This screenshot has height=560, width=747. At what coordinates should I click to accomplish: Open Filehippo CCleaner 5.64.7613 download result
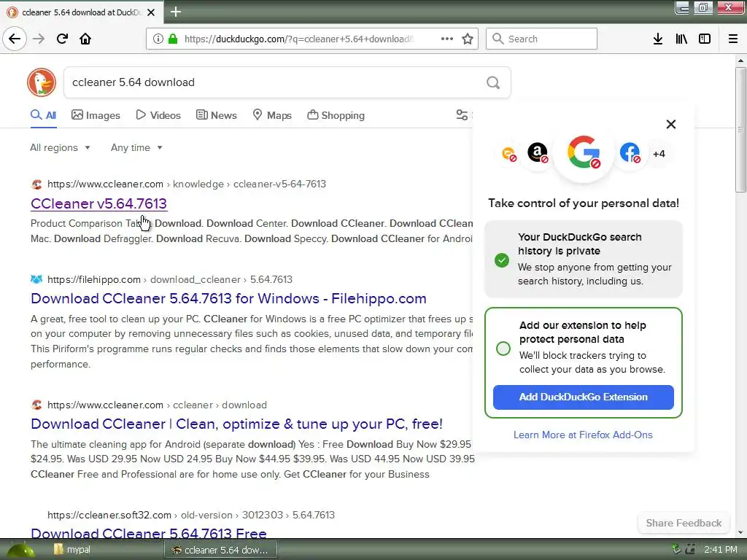pyautogui.click(x=228, y=298)
